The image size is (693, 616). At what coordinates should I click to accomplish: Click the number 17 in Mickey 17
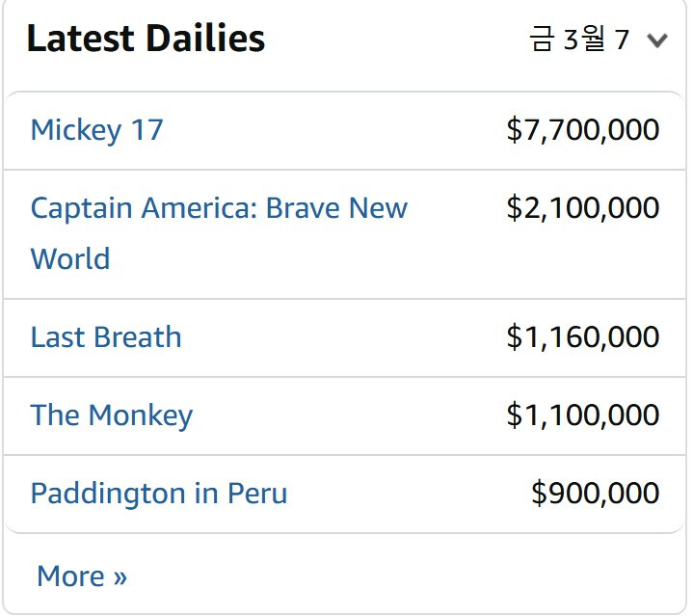[x=147, y=129]
